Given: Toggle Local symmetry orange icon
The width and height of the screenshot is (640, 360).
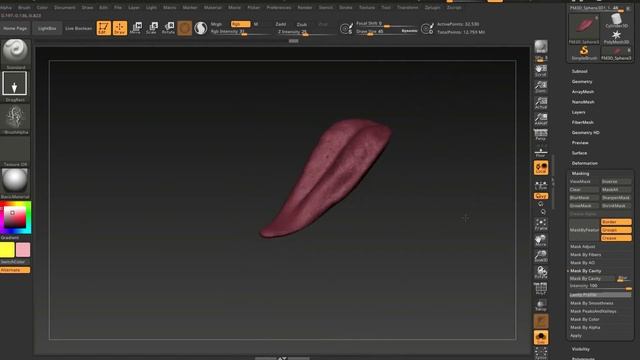Looking at the screenshot, I should click(541, 168).
